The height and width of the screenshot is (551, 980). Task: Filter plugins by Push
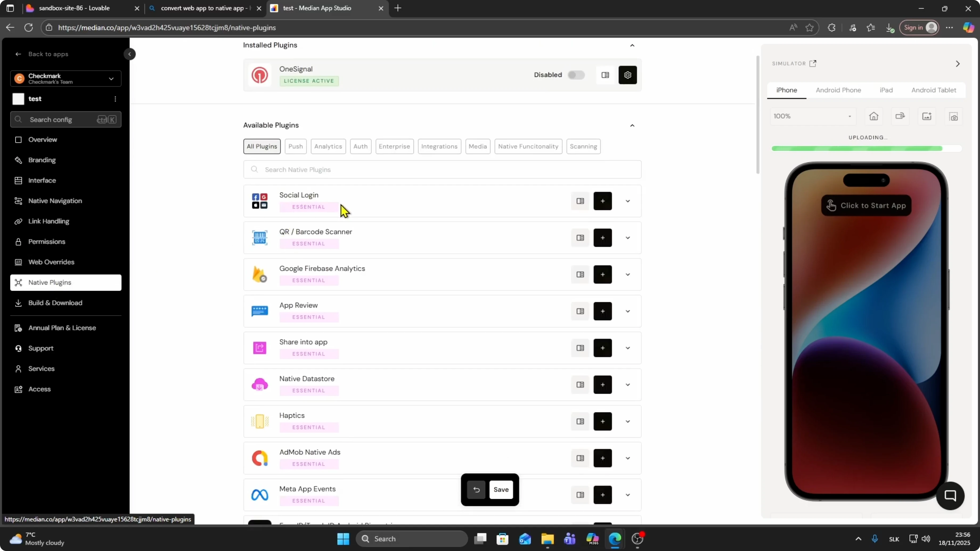295,146
